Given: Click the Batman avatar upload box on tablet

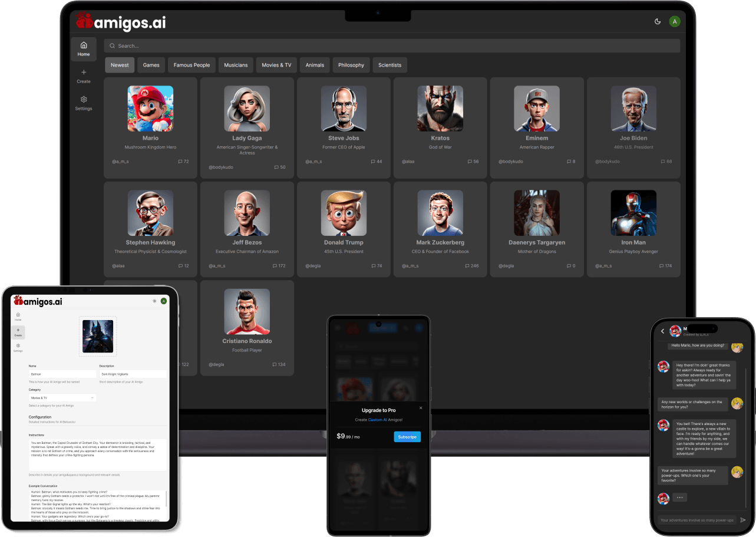Looking at the screenshot, I should (98, 337).
